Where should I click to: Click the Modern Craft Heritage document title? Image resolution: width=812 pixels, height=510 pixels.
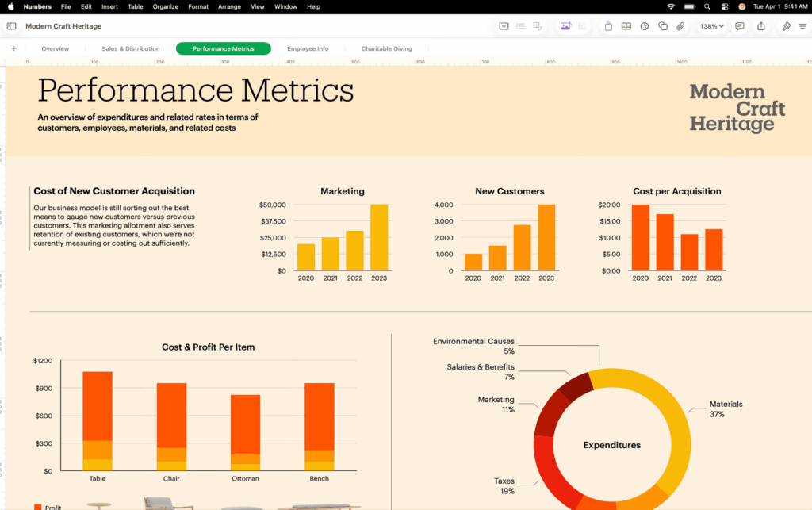click(63, 26)
